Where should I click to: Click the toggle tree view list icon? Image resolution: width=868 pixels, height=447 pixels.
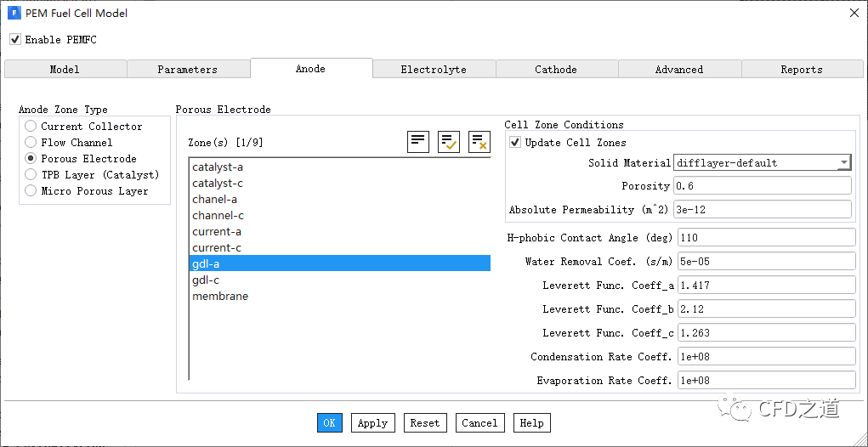click(x=418, y=142)
